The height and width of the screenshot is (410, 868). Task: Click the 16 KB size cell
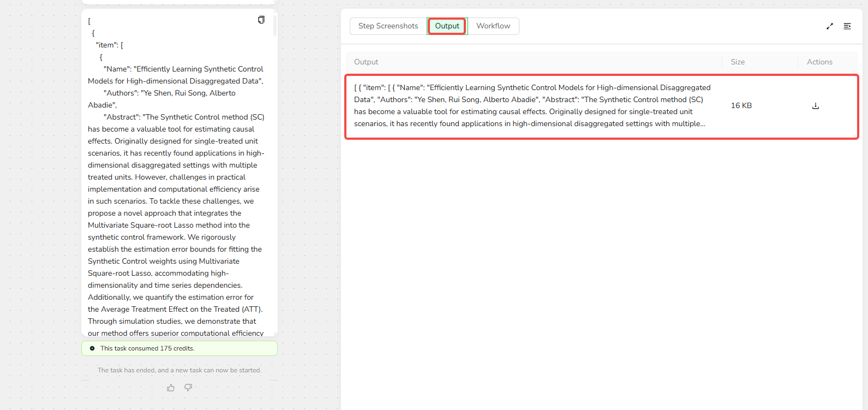pyautogui.click(x=741, y=106)
